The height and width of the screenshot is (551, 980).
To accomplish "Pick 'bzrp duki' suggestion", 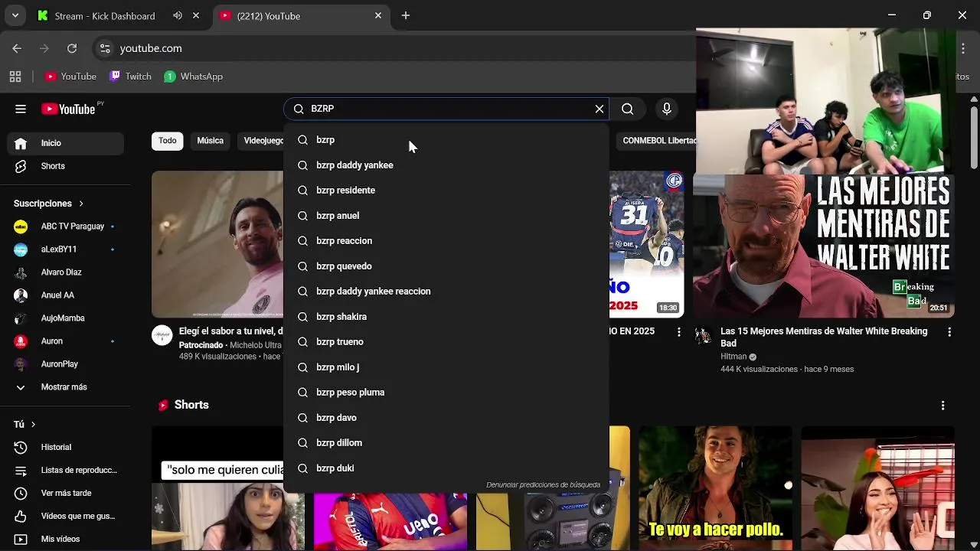I will tap(446, 468).
